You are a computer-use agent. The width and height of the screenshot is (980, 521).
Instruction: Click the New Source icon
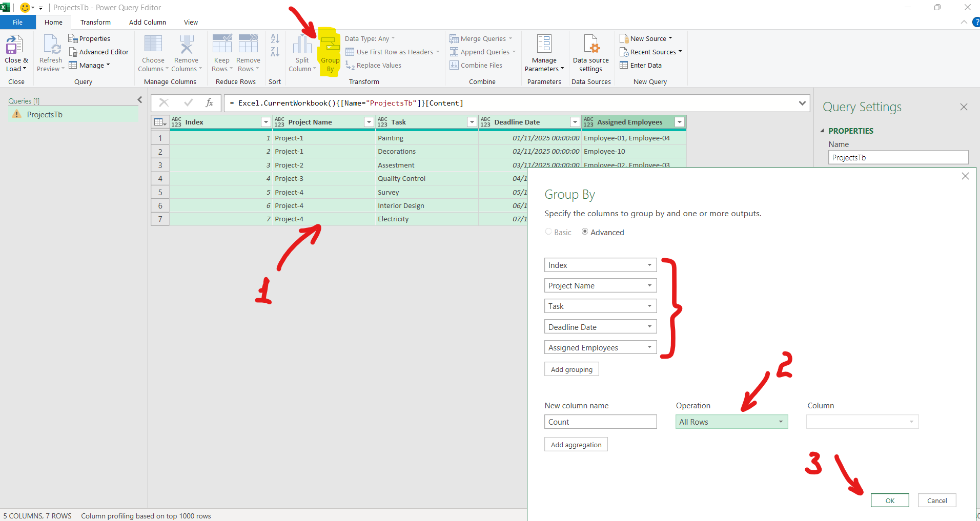click(x=624, y=38)
